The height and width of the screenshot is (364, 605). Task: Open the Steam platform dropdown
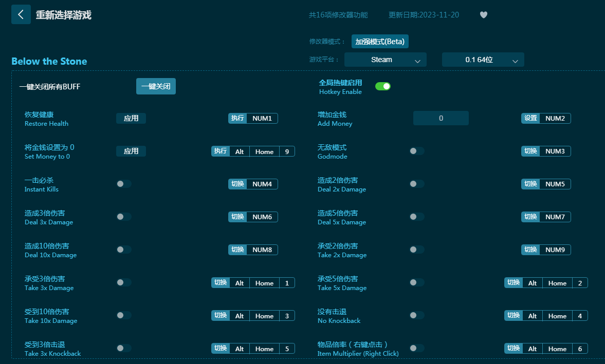pyautogui.click(x=386, y=60)
